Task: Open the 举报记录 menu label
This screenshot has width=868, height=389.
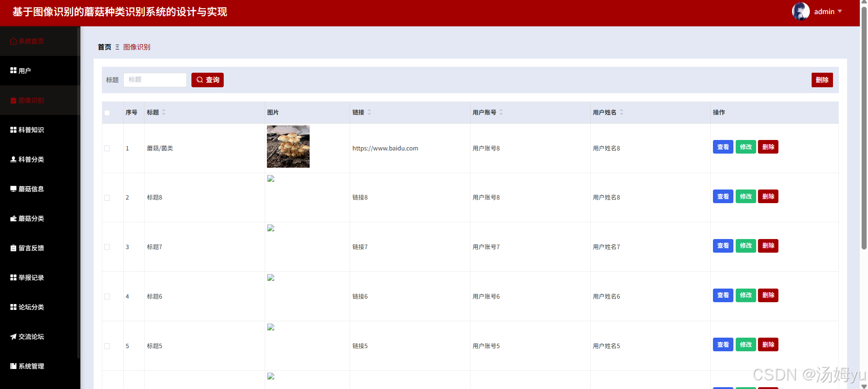Action: point(31,278)
